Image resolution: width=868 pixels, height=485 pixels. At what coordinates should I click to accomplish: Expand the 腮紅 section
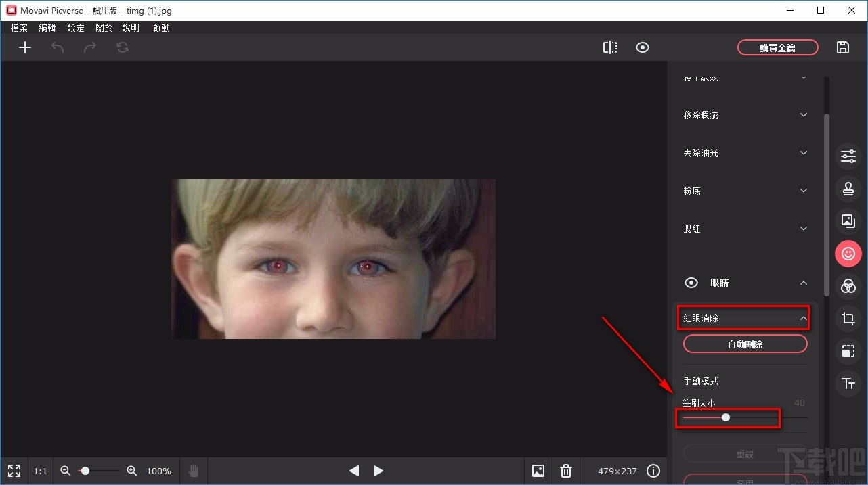[745, 229]
